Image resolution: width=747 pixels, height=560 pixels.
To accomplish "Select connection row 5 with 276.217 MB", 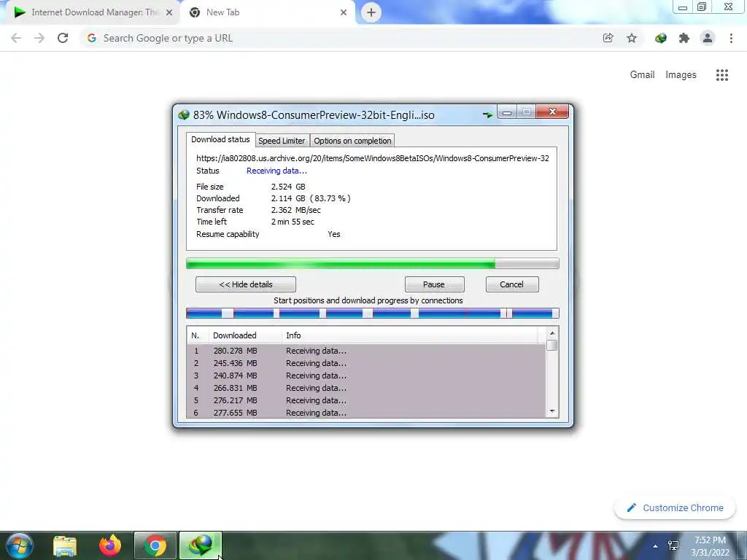I will (366, 400).
